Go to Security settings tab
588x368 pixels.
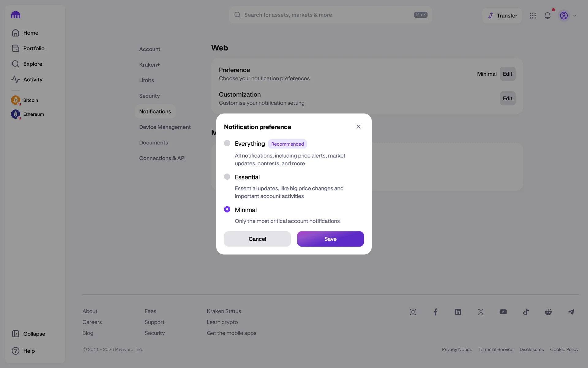pos(149,96)
